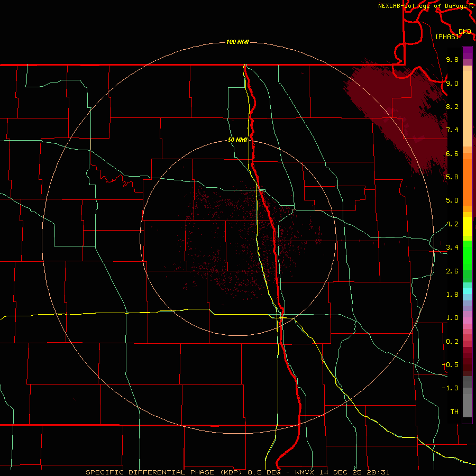Click the 5.0 value on the color scale
This screenshot has height=476, width=476.
pos(452,200)
